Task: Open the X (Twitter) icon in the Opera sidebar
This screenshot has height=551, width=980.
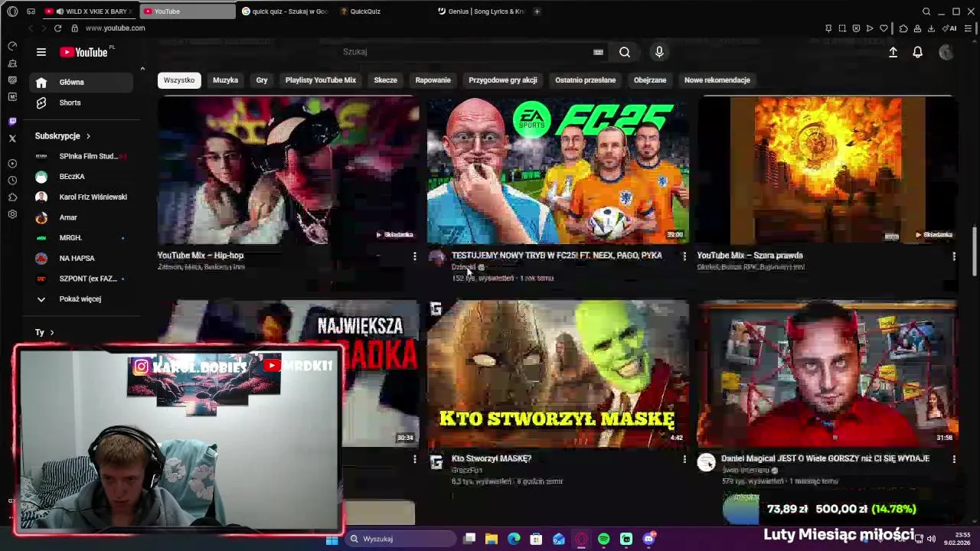Action: pyautogui.click(x=12, y=139)
